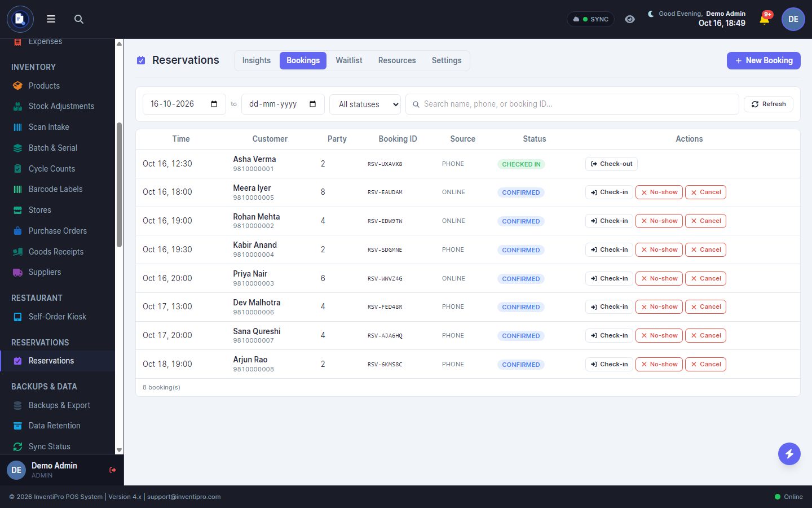Check in Priya Nair's booking
The height and width of the screenshot is (508, 812).
click(x=609, y=278)
